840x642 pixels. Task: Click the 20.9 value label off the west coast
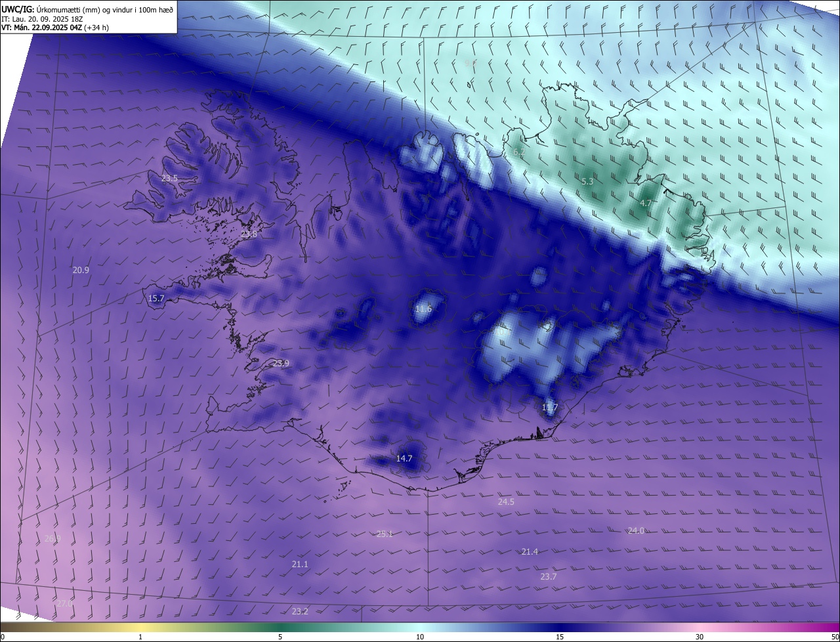(81, 270)
